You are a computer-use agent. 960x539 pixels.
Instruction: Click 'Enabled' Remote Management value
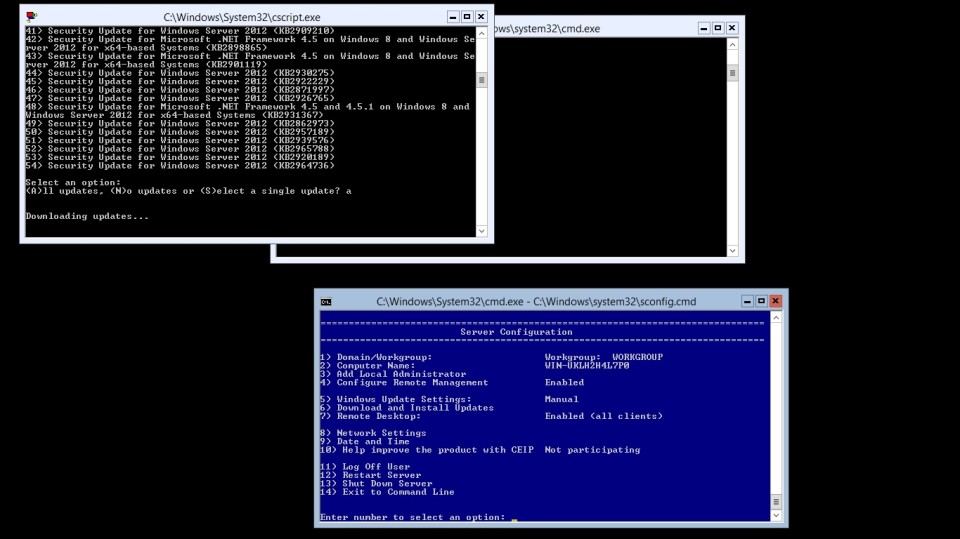[x=564, y=383]
